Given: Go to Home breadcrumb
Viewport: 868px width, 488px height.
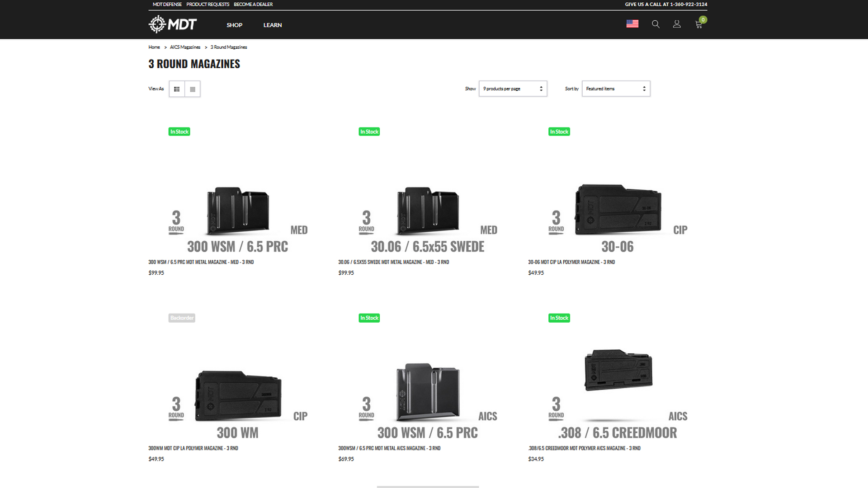Looking at the screenshot, I should tap(154, 47).
